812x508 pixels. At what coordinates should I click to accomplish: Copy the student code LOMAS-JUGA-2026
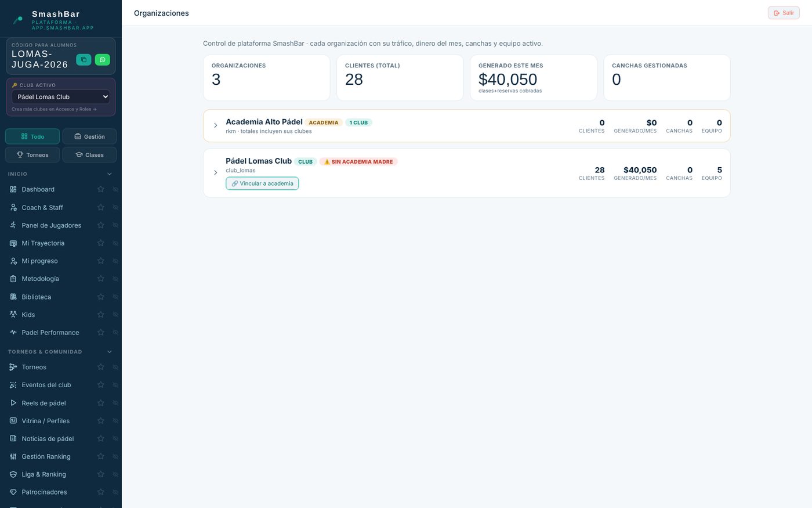pyautogui.click(x=84, y=59)
